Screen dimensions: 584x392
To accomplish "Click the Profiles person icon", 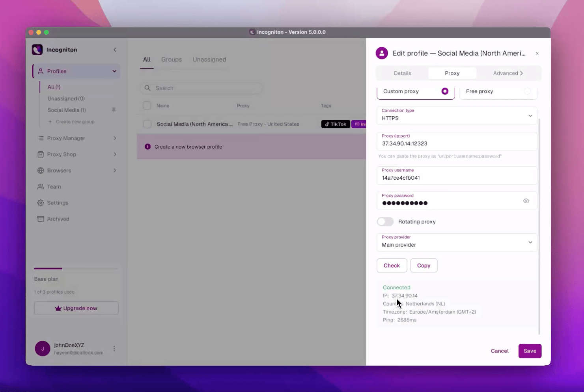I will point(41,71).
